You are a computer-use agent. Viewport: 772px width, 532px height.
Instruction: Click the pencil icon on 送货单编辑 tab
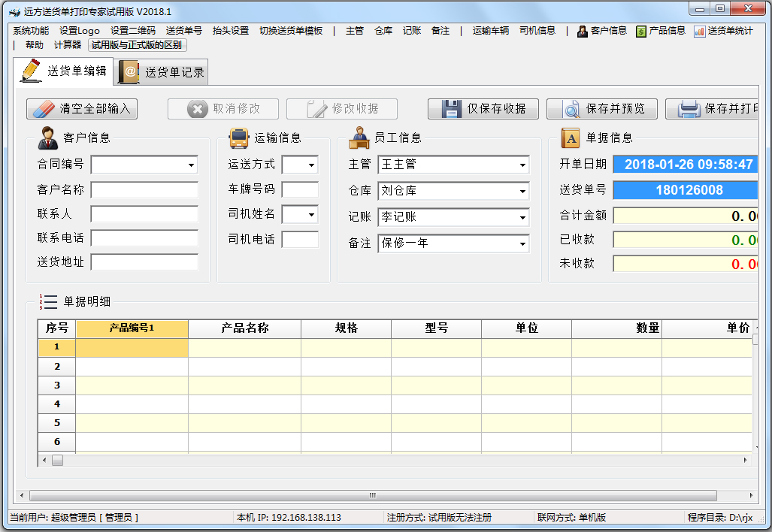pos(32,71)
